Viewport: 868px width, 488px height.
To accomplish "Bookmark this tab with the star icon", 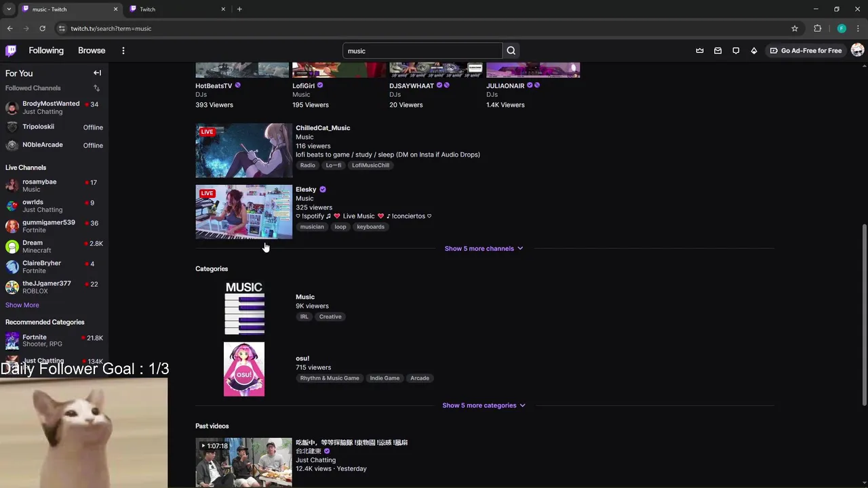I will point(795,28).
